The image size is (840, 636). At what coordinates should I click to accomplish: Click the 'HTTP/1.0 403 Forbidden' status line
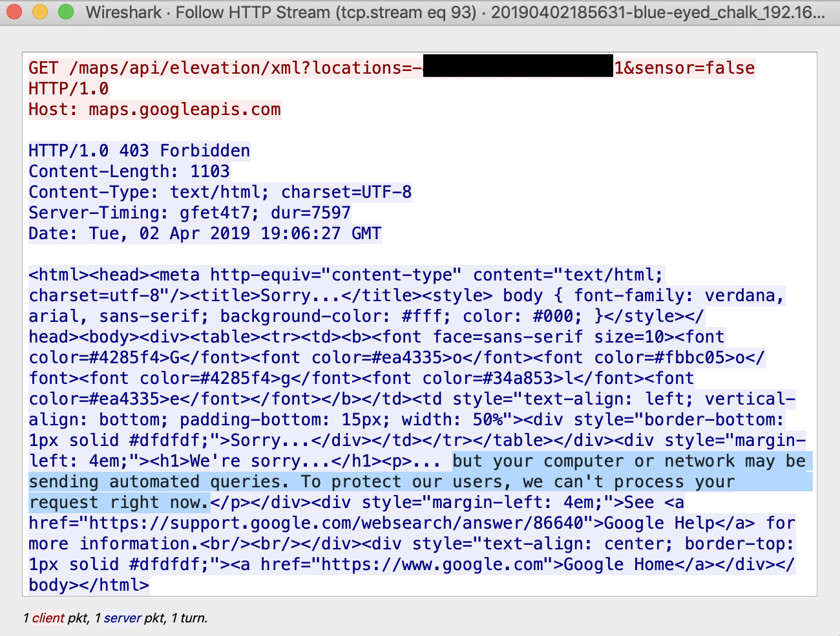(139, 151)
